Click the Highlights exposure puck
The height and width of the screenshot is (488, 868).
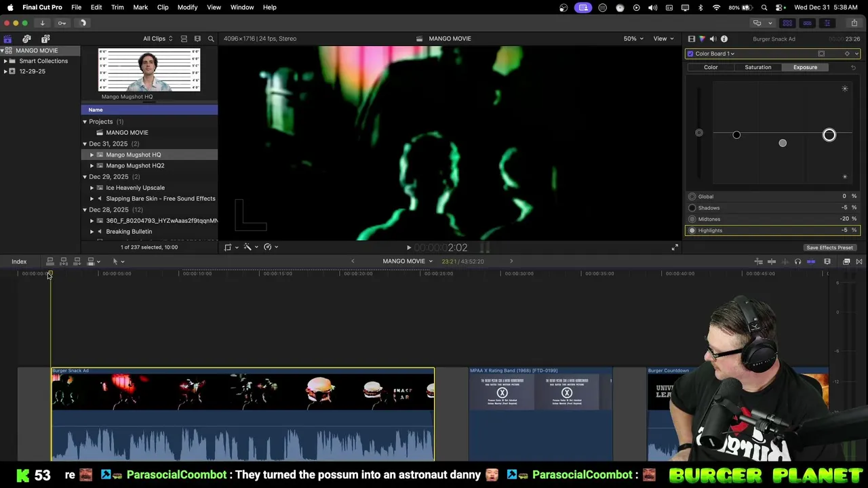tap(829, 135)
